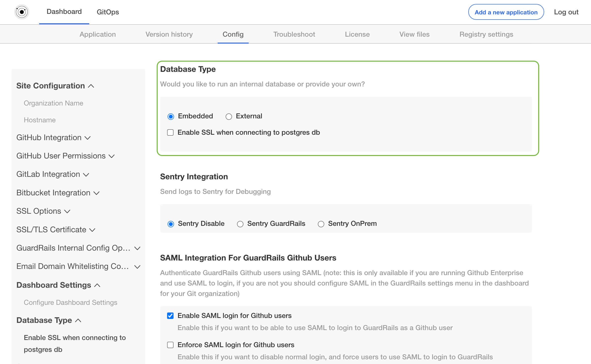Go to Organization Name sidebar item
591x364 pixels.
coord(54,103)
